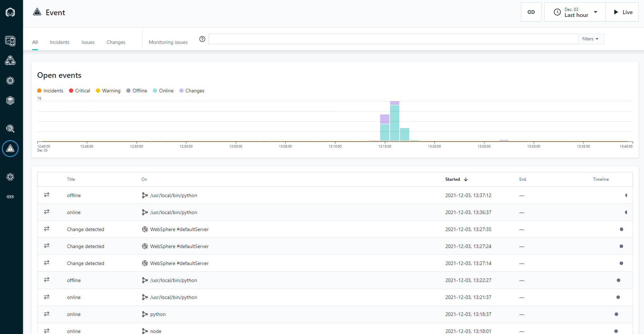
Task: Sort by the Title column header
Action: coord(71,179)
